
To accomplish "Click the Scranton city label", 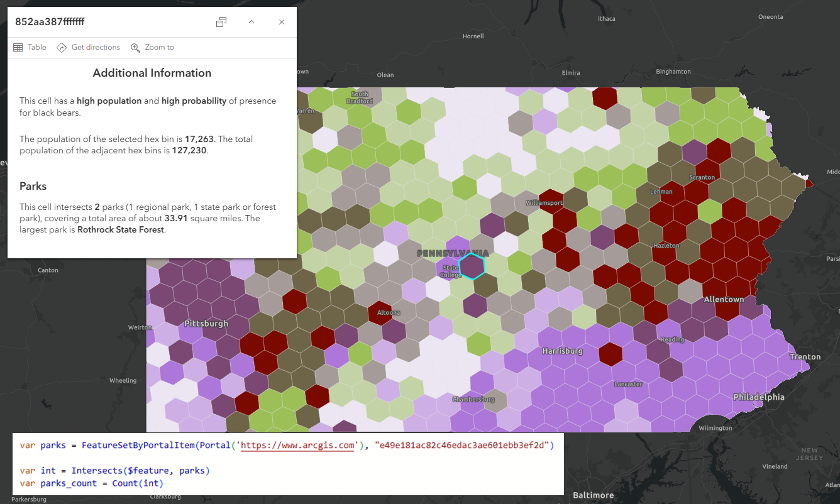I will 702,178.
